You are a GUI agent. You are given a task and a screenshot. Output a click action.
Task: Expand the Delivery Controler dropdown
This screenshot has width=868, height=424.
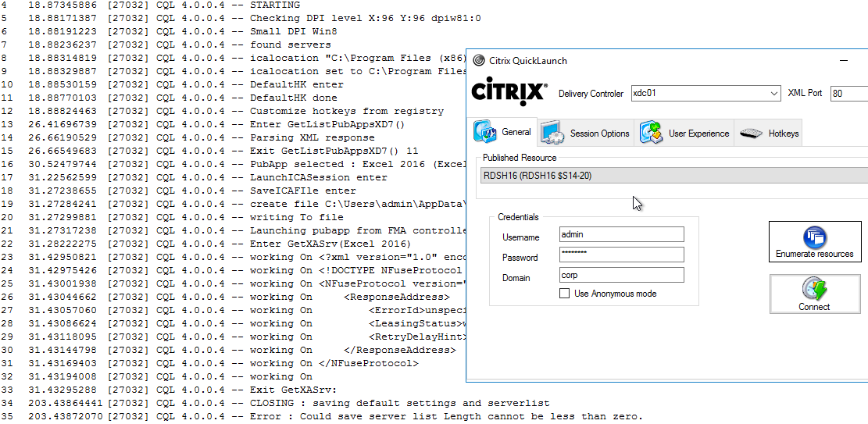tap(775, 94)
